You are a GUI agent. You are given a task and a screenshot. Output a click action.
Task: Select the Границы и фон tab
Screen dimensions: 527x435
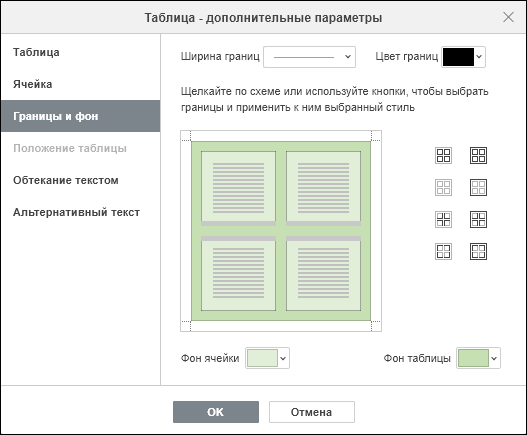coord(80,116)
